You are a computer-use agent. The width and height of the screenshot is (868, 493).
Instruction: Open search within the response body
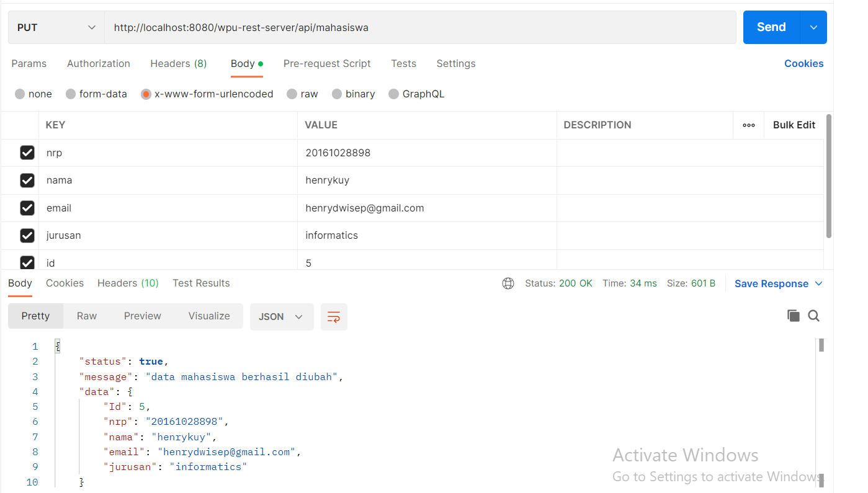[813, 316]
